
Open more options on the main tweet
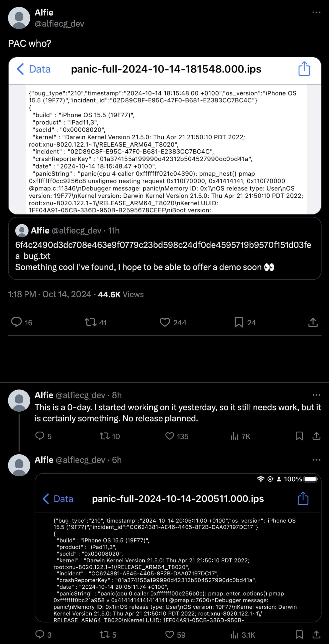(x=316, y=12)
